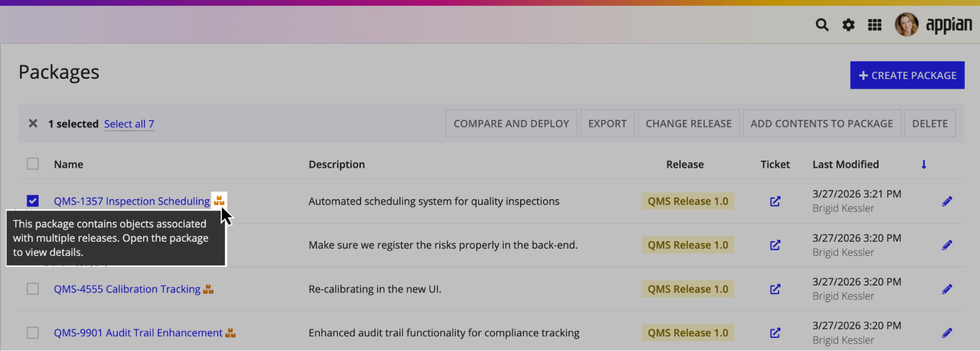980x351 pixels.
Task: Click the Ticket column header
Action: tap(775, 164)
